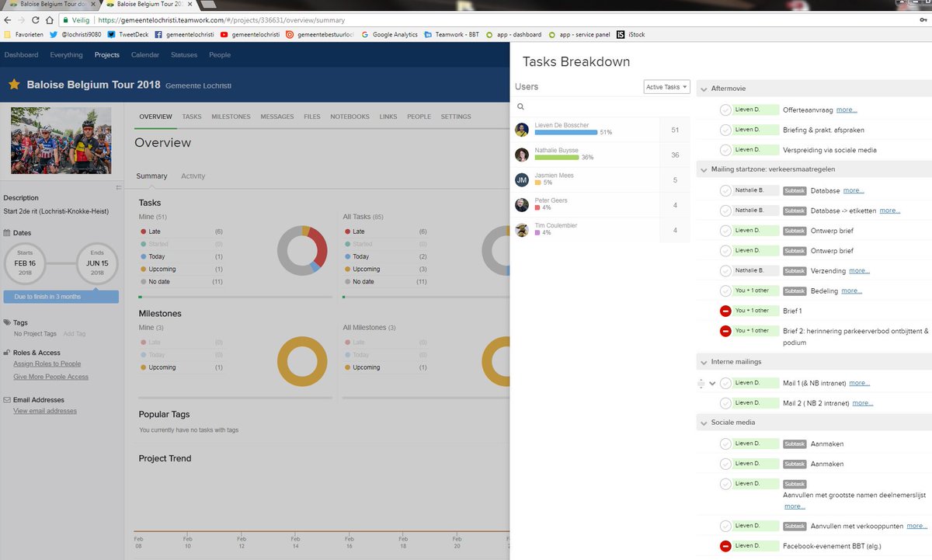Switch to the Milestones project tab

point(231,117)
